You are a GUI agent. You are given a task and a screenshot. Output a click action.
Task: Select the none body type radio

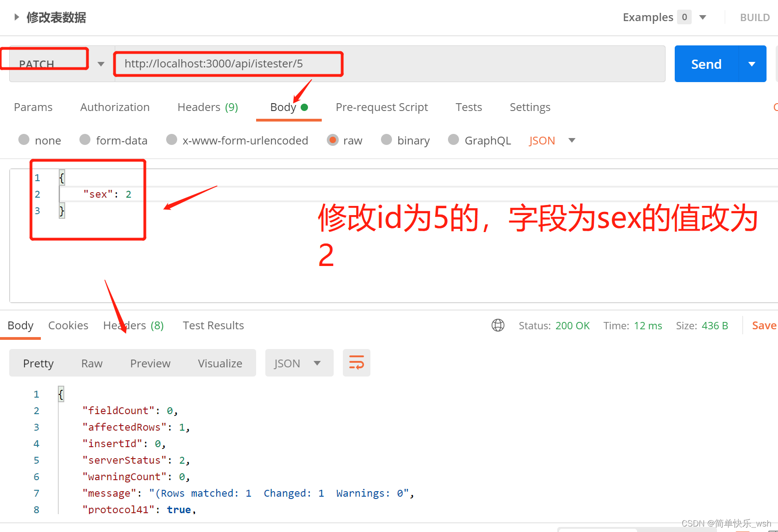click(24, 139)
